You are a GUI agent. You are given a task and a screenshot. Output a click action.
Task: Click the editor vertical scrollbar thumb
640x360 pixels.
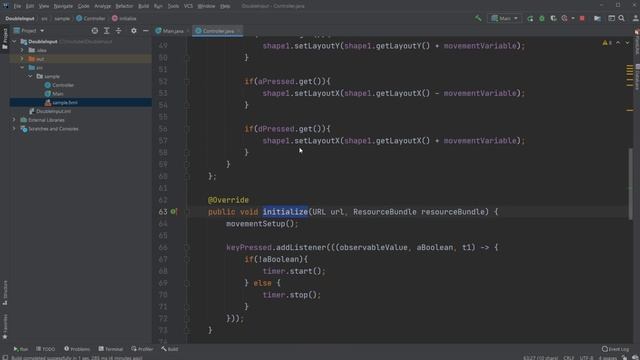coord(631,184)
